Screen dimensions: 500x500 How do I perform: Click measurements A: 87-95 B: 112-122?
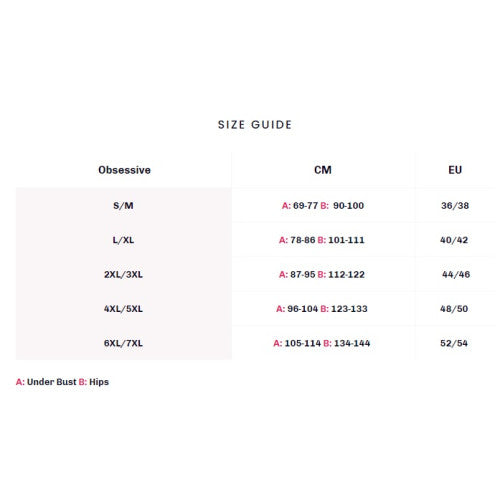[322, 274]
